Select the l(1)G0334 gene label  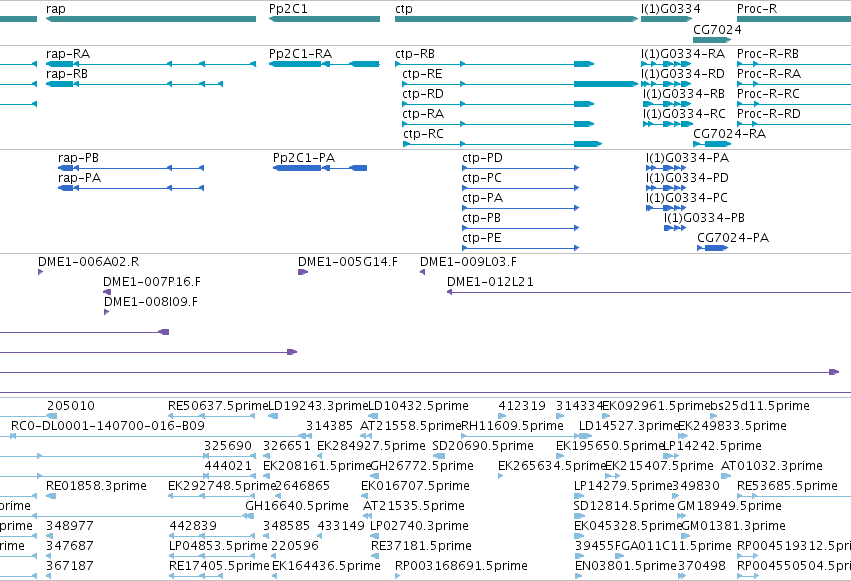coord(671,9)
